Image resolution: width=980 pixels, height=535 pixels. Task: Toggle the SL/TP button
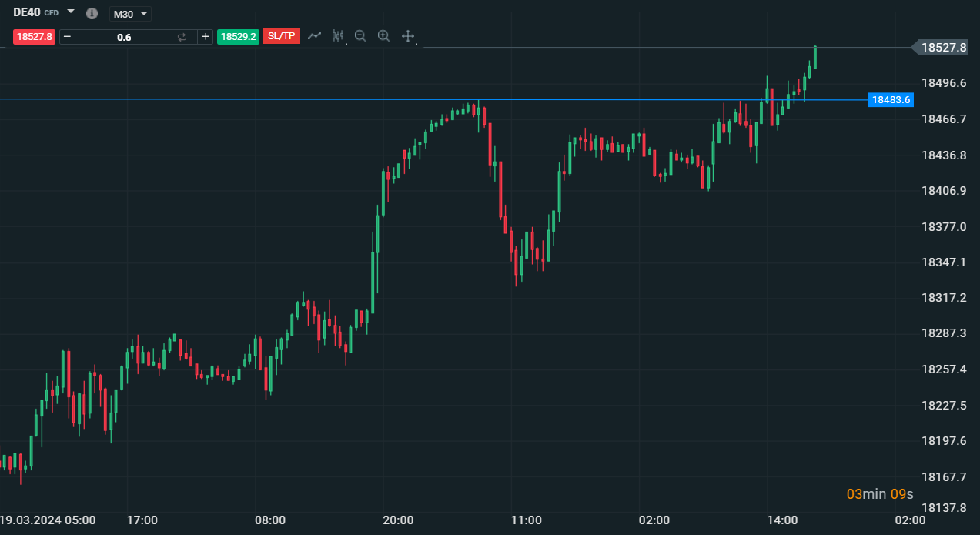(281, 36)
